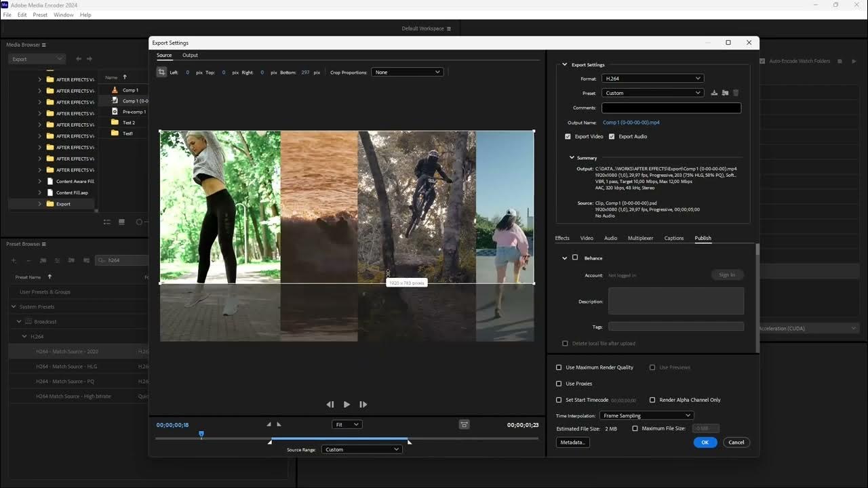Enable the Behance publish checkbox
The height and width of the screenshot is (488, 868).
click(x=575, y=258)
